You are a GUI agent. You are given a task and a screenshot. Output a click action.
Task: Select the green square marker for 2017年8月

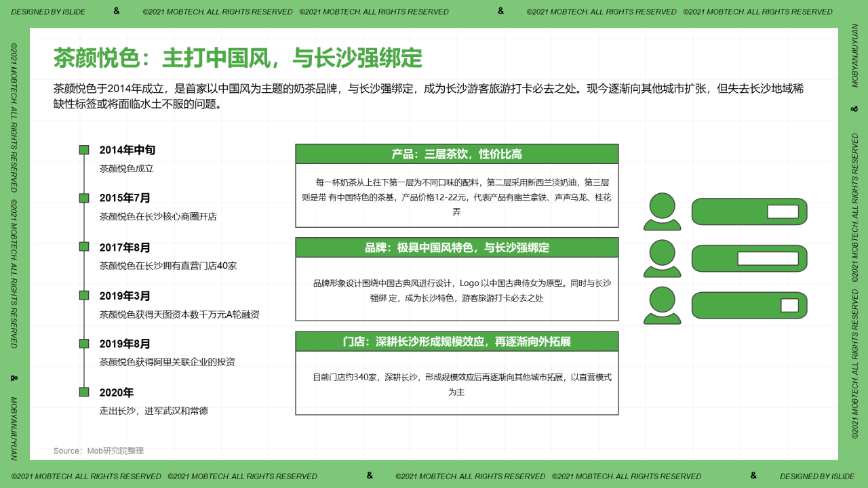point(84,247)
